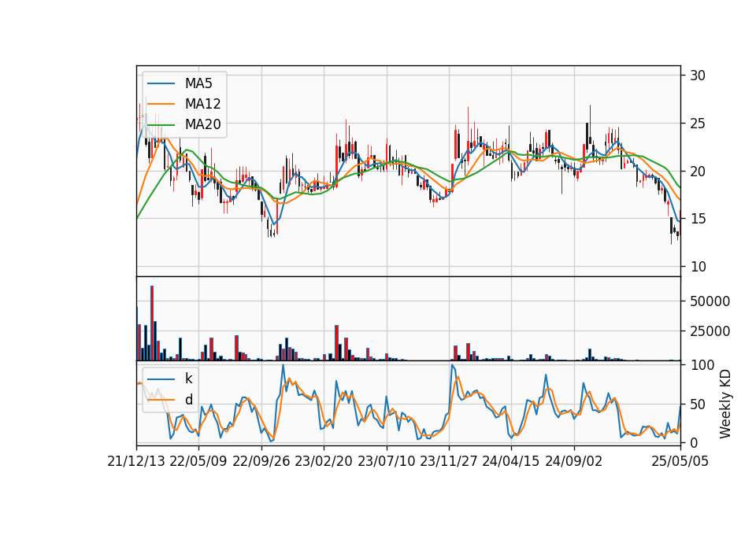Click the Weekly KD axis title
This screenshot has width=756, height=543.
coord(724,404)
